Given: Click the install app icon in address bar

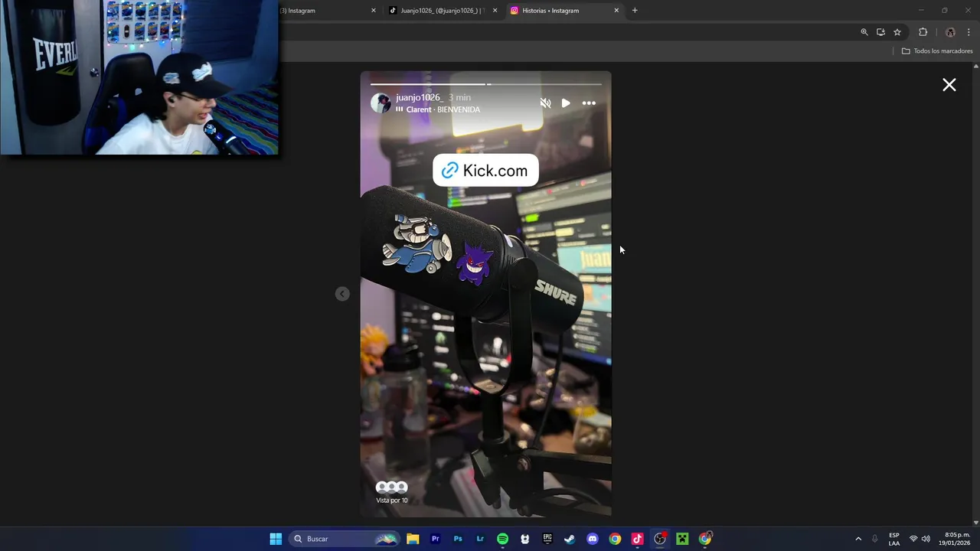Looking at the screenshot, I should 880,32.
